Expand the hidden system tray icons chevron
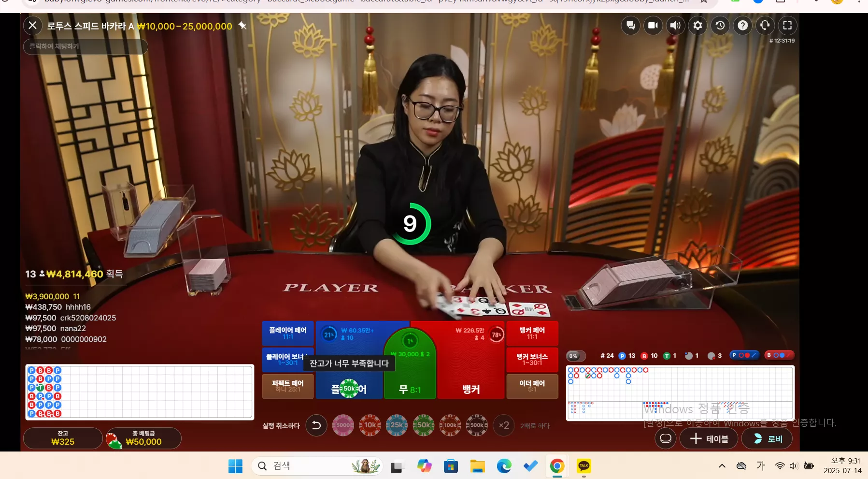This screenshot has height=479, width=868. point(722,466)
